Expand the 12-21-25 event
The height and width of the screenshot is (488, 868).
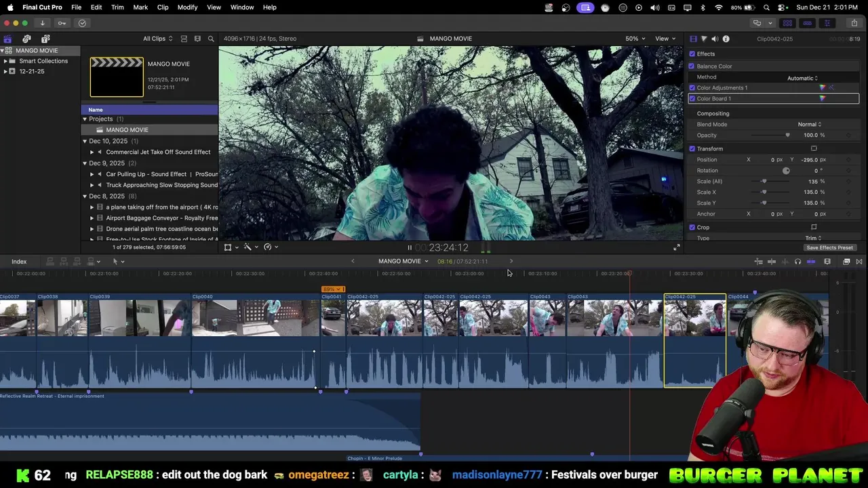tap(5, 71)
